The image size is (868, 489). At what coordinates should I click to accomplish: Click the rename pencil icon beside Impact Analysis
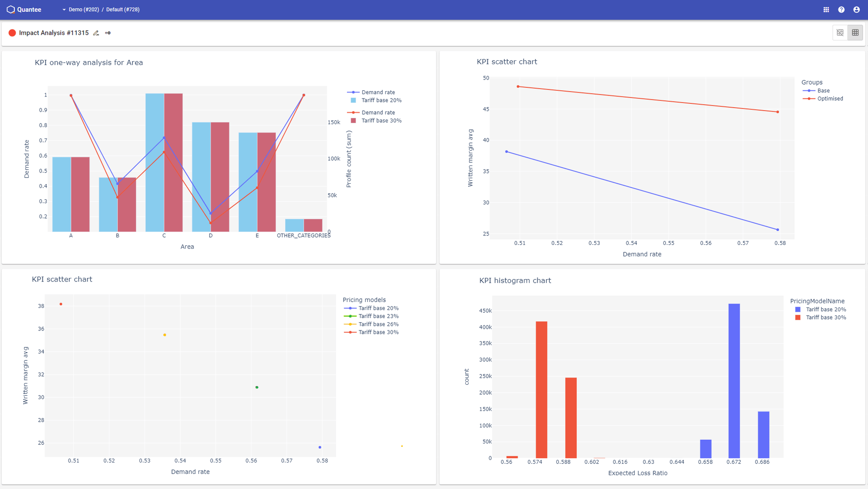click(x=96, y=33)
